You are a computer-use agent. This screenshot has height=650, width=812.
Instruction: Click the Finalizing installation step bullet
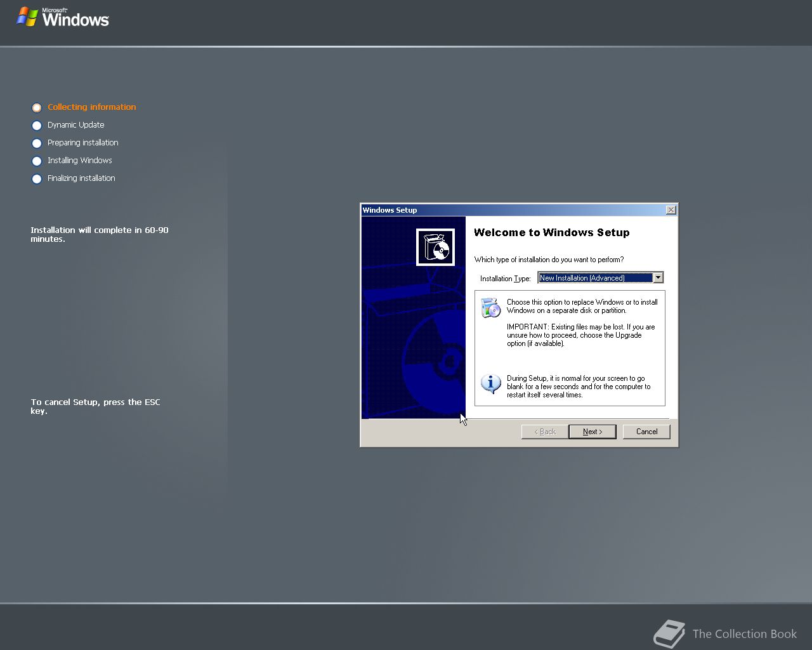(37, 179)
